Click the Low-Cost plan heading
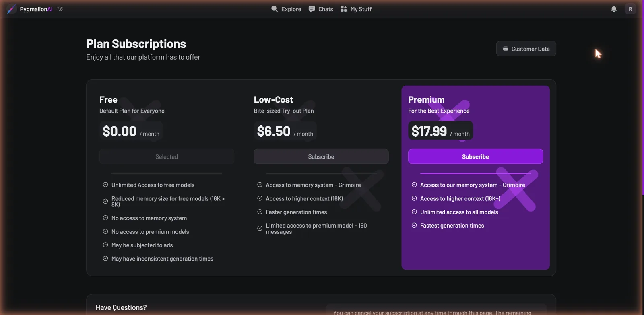The width and height of the screenshot is (644, 315). pyautogui.click(x=273, y=99)
